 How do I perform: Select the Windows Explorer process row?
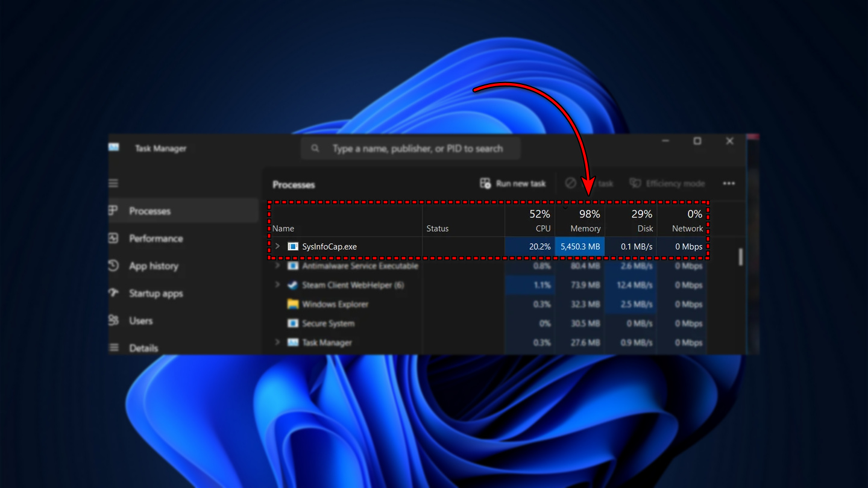tap(362, 304)
